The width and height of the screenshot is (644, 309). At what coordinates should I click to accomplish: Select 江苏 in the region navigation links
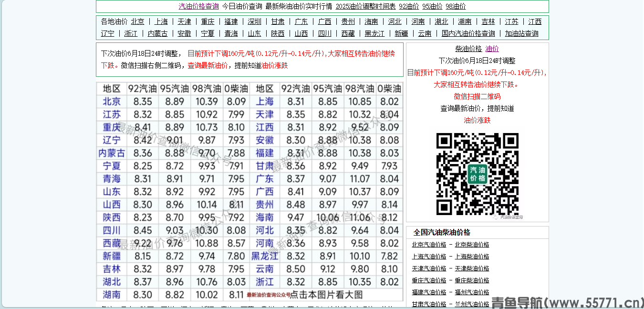point(511,21)
